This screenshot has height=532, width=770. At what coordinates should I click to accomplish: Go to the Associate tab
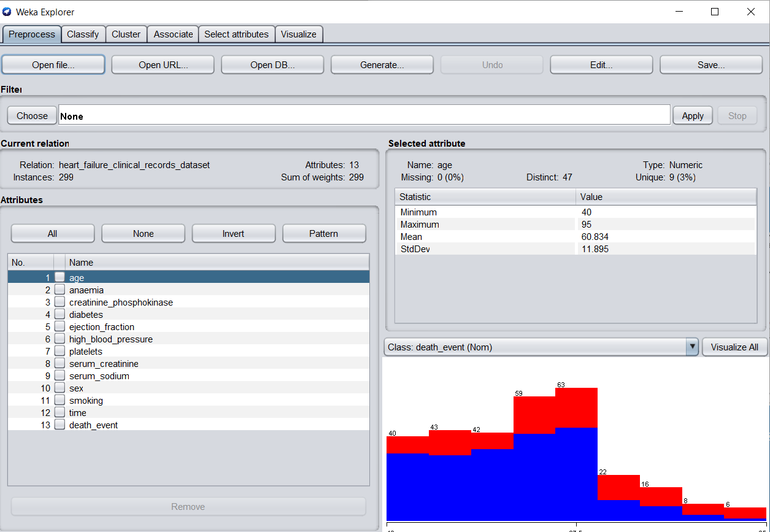pos(173,34)
